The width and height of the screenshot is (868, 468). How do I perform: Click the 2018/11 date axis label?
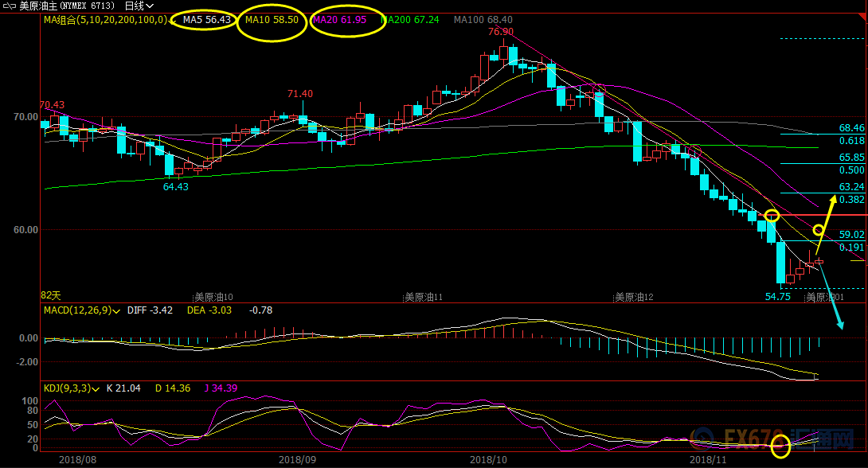[707, 460]
